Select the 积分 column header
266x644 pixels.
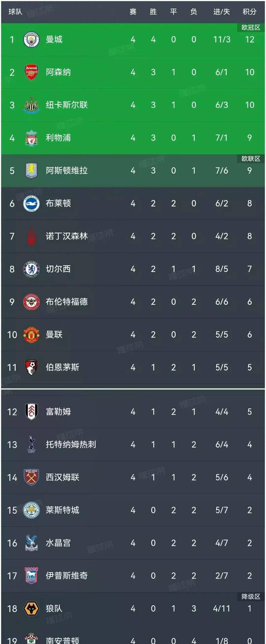(x=249, y=12)
